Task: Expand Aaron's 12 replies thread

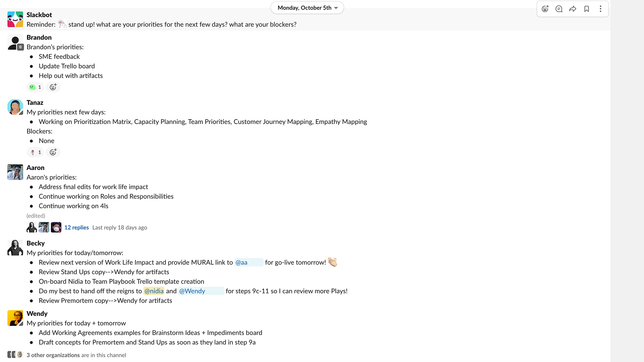Action: click(x=76, y=227)
